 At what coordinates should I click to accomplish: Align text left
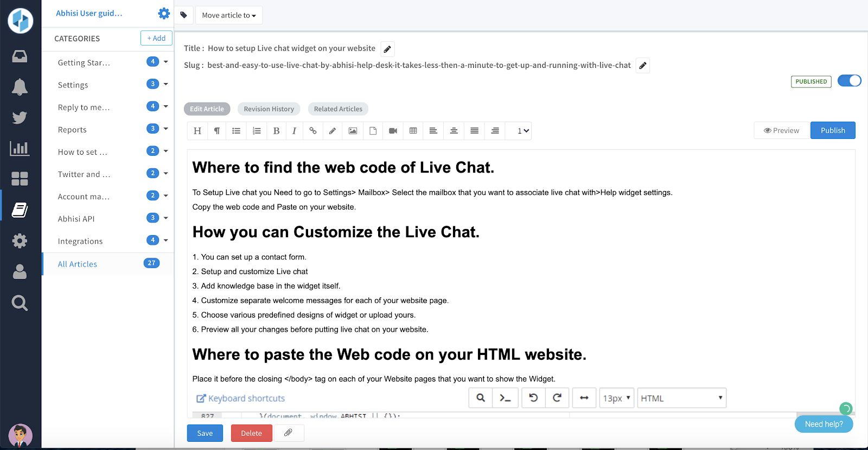(433, 131)
